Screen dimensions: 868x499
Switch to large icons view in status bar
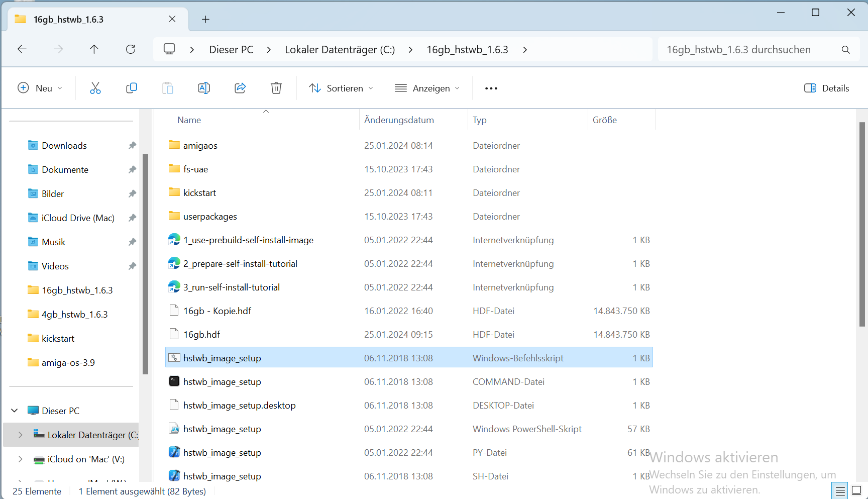coord(856,490)
